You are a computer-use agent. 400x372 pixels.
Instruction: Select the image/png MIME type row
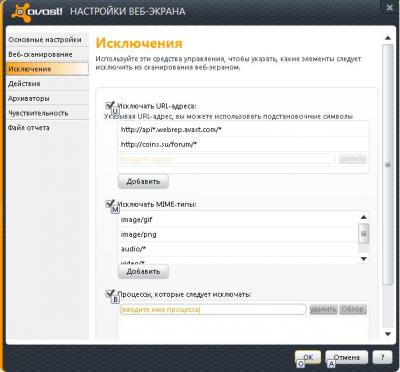click(x=238, y=234)
